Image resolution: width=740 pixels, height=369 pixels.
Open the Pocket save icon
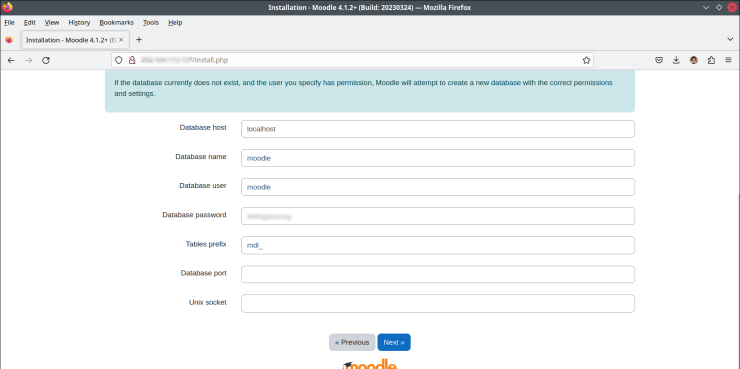pyautogui.click(x=659, y=60)
